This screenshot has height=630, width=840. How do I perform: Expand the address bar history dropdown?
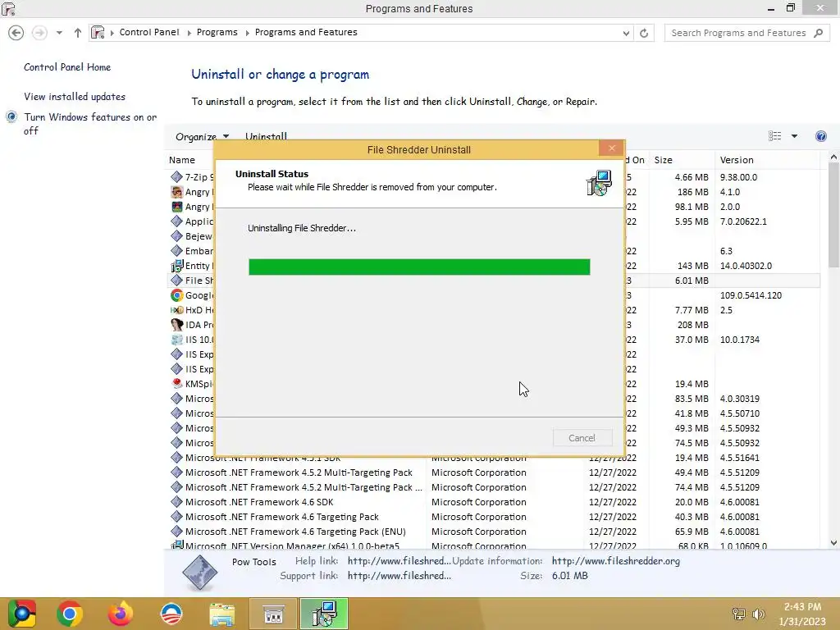point(626,33)
